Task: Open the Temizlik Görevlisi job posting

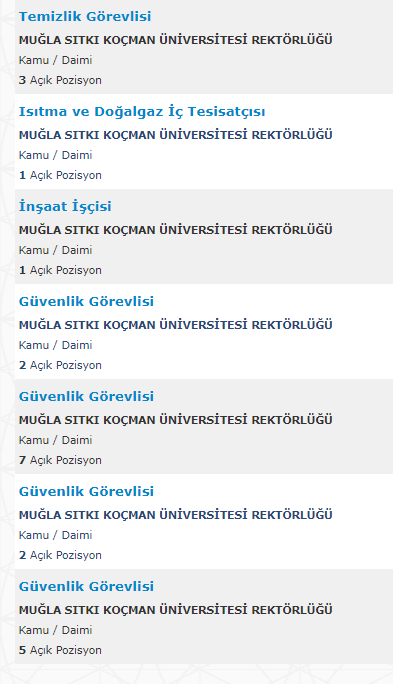Action: click(85, 17)
